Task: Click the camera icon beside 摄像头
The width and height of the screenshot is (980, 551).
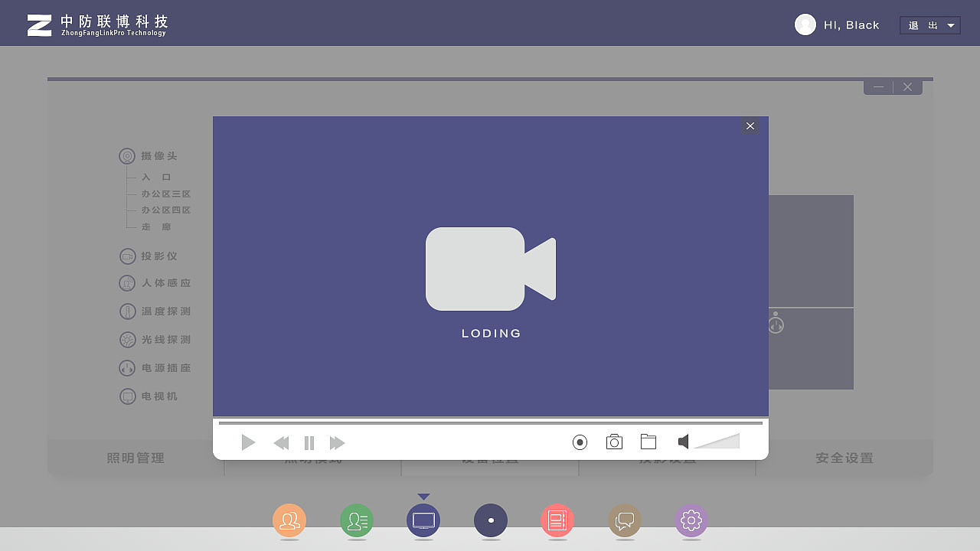Action: point(127,156)
